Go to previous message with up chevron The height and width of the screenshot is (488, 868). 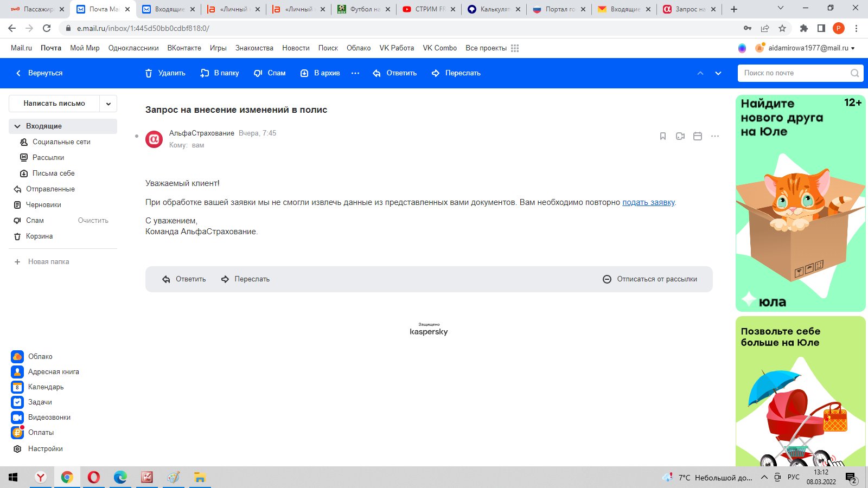[700, 73]
